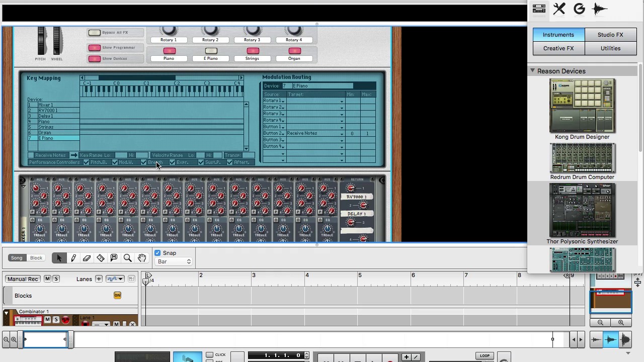This screenshot has height=362, width=644.
Task: Select Thor Polysonic Synthesizer thumbnail
Action: click(582, 210)
